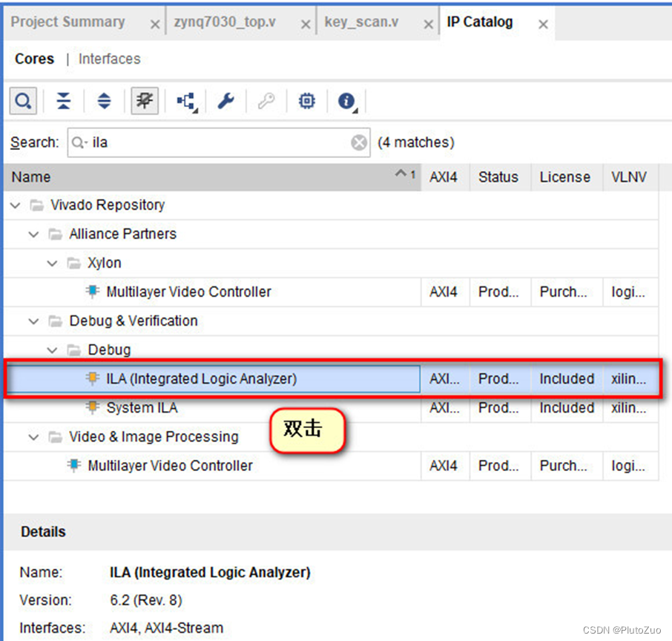Collapse the Vivado Repository tree node
The height and width of the screenshot is (641, 672).
click(16, 205)
